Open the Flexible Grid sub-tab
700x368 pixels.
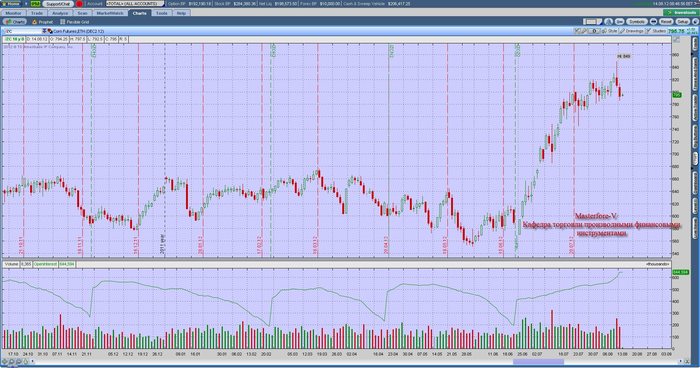pyautogui.click(x=75, y=21)
